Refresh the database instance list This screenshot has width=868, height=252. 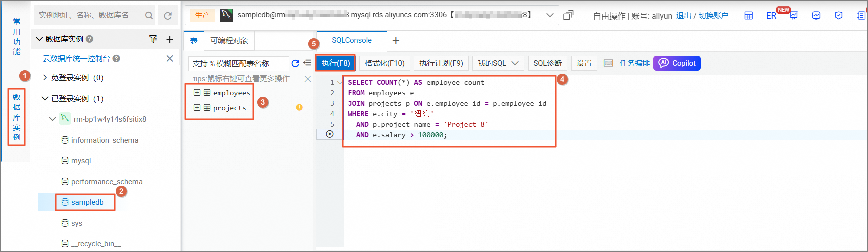[168, 16]
